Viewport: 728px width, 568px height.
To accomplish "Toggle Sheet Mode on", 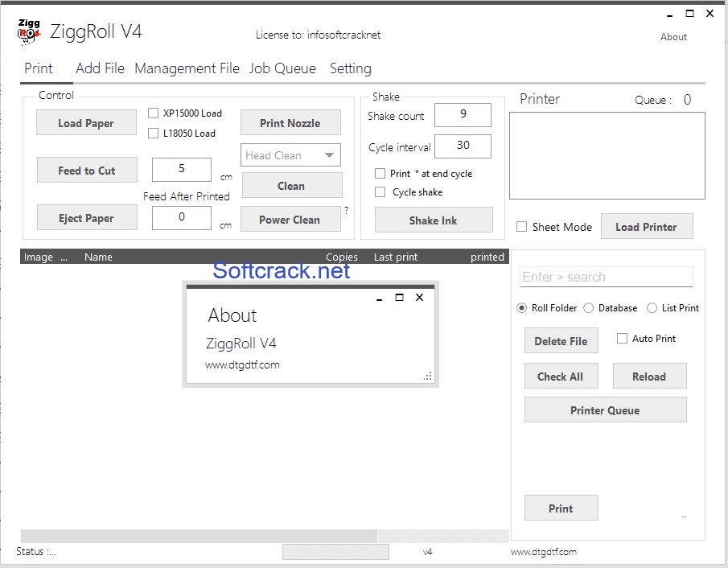I will [521, 227].
